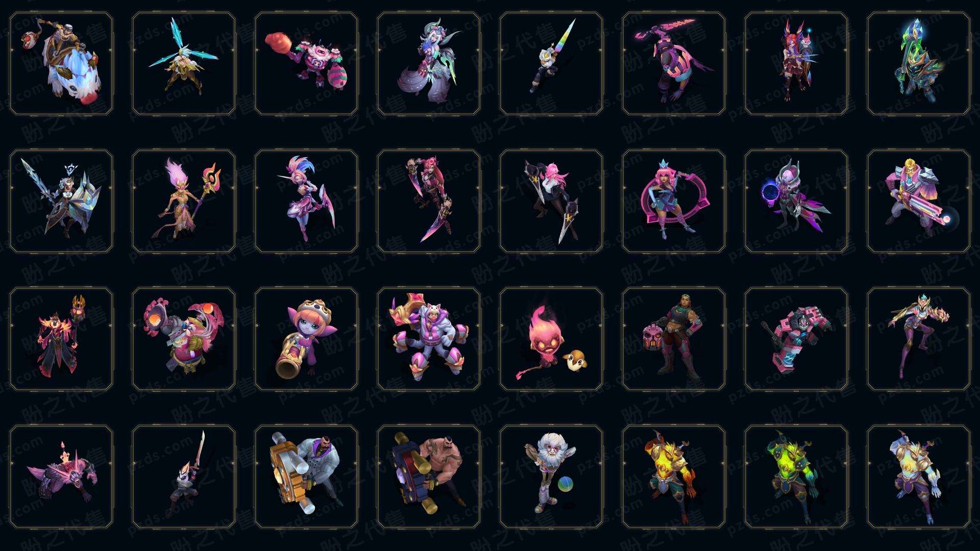The width and height of the screenshot is (980, 551).
Task: Click the shirtless brawler with red cannon skin
Action: [x=429, y=477]
